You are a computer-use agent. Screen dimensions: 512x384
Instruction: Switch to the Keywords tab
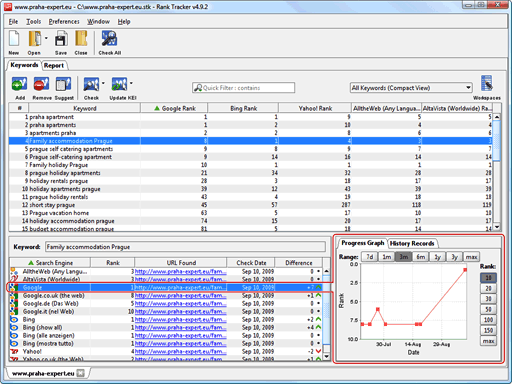(x=24, y=65)
